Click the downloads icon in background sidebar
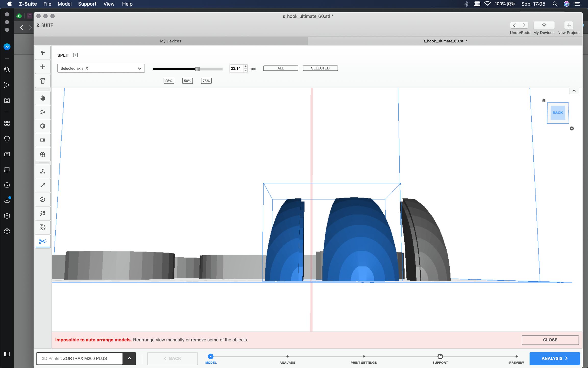 7,200
